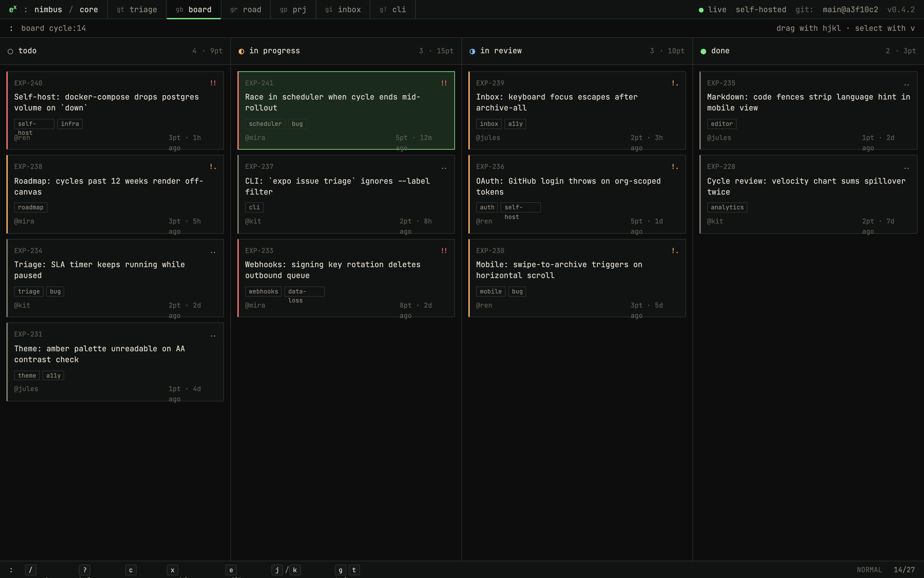Open card EXP-241 scheduler race

pos(346,110)
